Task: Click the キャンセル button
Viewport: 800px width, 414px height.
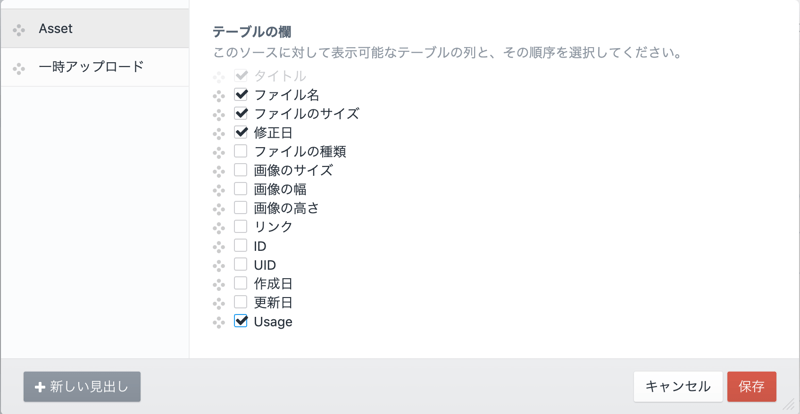Action: 677,386
